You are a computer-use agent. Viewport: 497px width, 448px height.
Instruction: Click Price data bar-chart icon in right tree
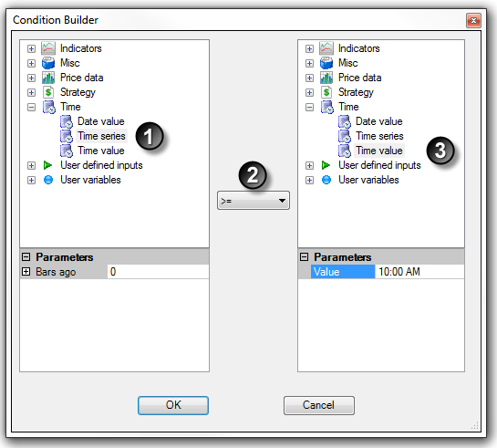pos(326,78)
